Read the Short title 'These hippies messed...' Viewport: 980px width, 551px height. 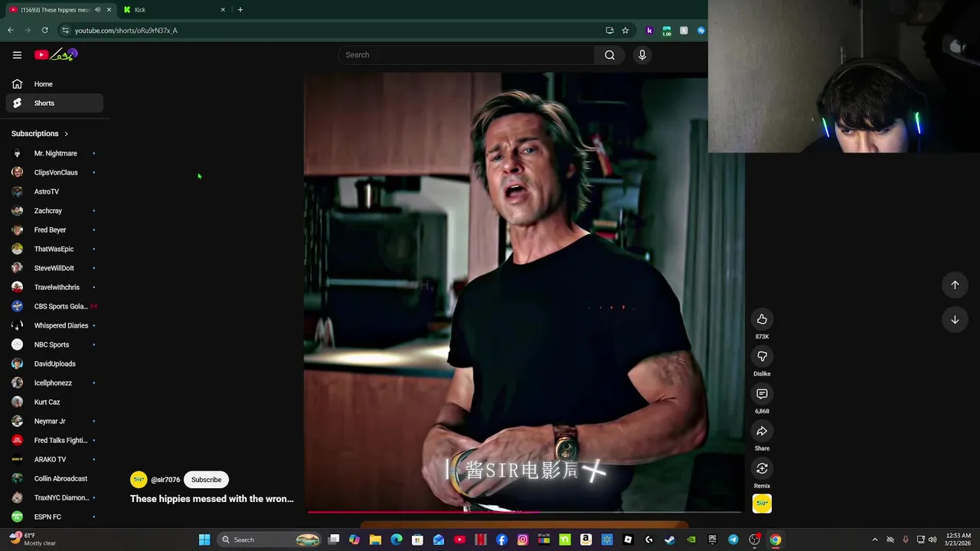coord(212,499)
